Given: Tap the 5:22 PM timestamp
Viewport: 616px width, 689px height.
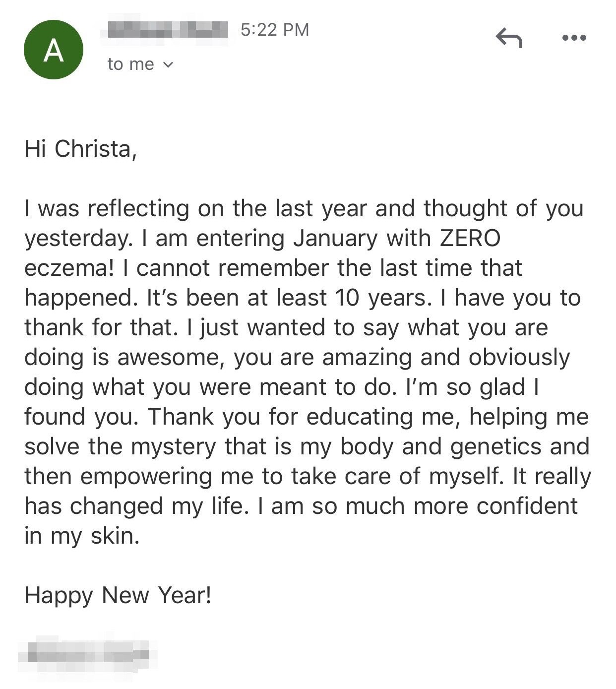Looking at the screenshot, I should (275, 30).
